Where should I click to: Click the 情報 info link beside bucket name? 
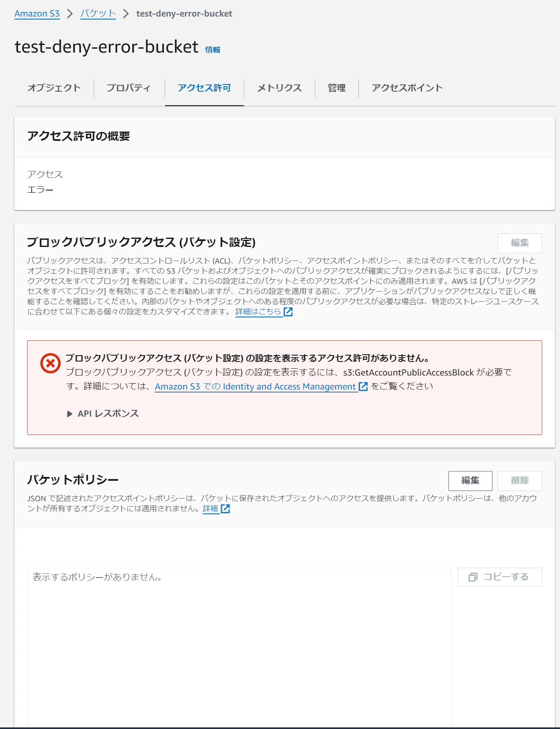coord(213,50)
